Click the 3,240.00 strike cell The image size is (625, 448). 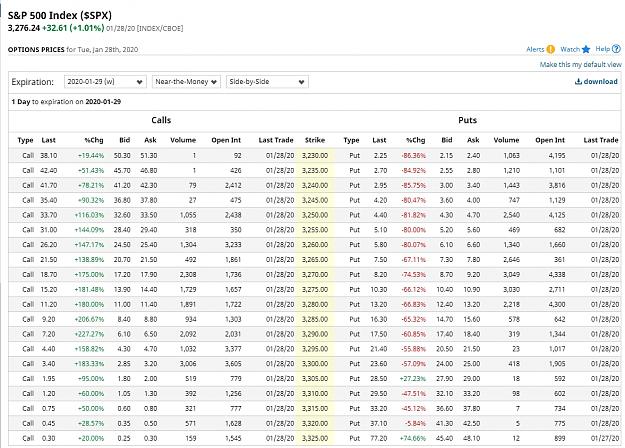click(x=315, y=186)
